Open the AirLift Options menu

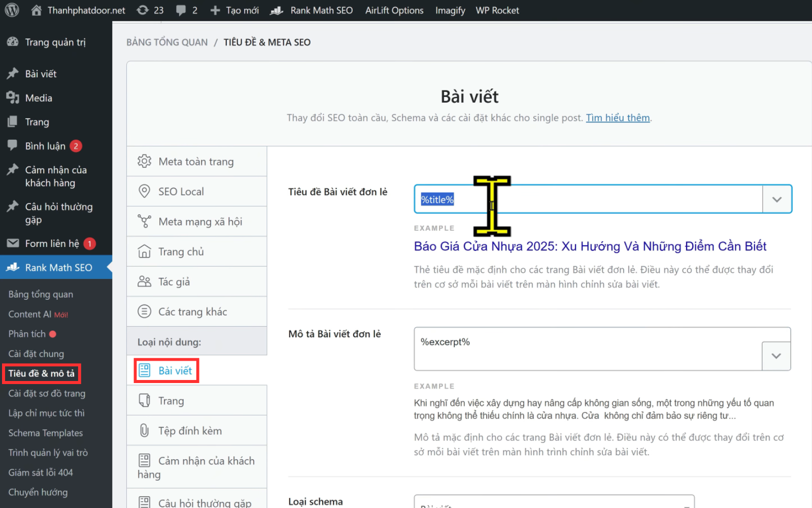(394, 10)
